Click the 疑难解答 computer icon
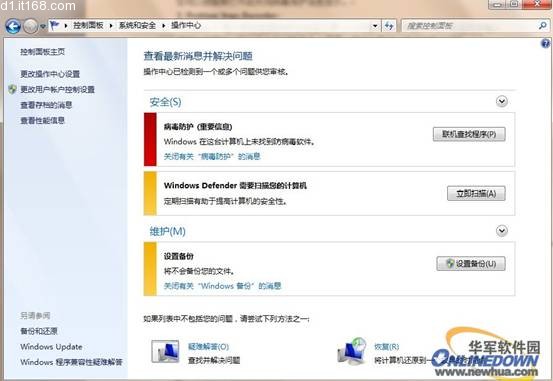Viewport: 553px width, 381px height. [x=165, y=352]
